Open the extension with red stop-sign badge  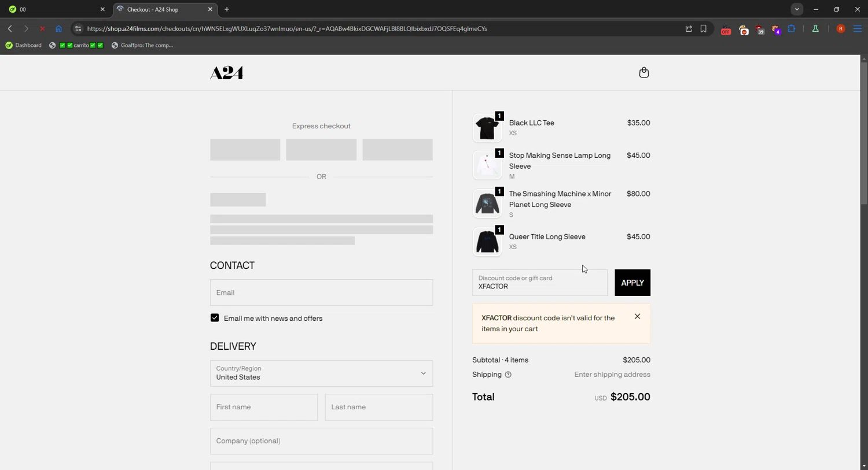744,29
